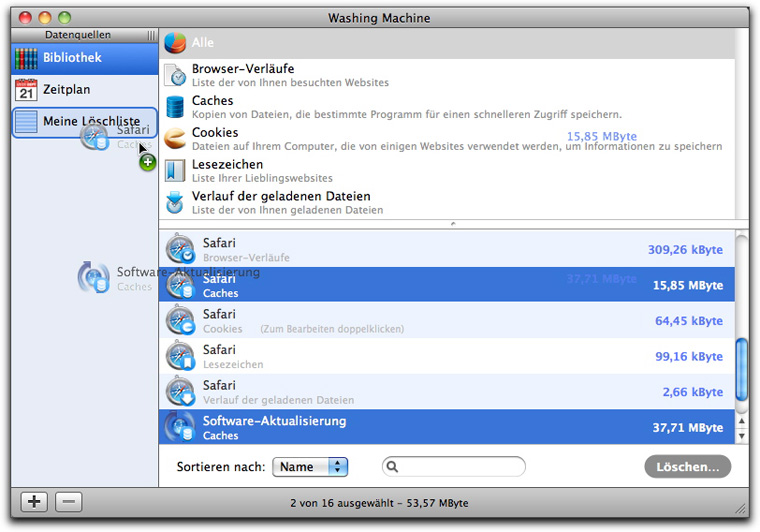Click Safari Browser-Verläufe compass icon
The height and width of the screenshot is (532, 760).
pyautogui.click(x=180, y=249)
